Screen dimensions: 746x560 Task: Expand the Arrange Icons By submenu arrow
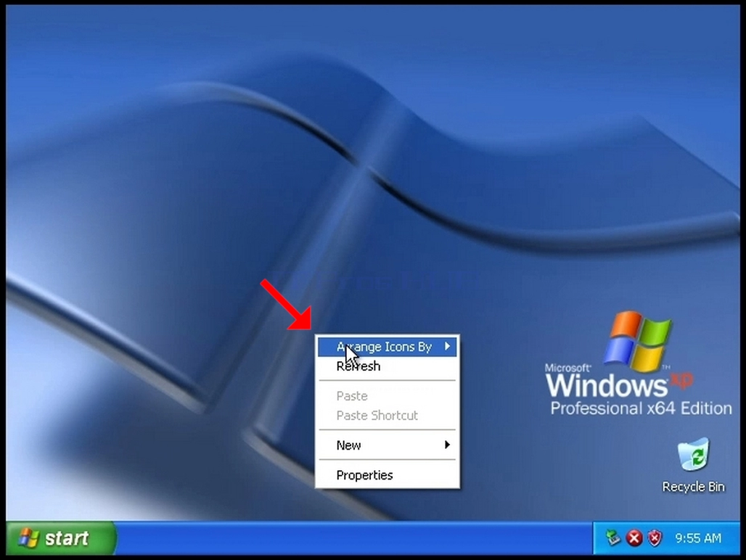[x=447, y=347]
